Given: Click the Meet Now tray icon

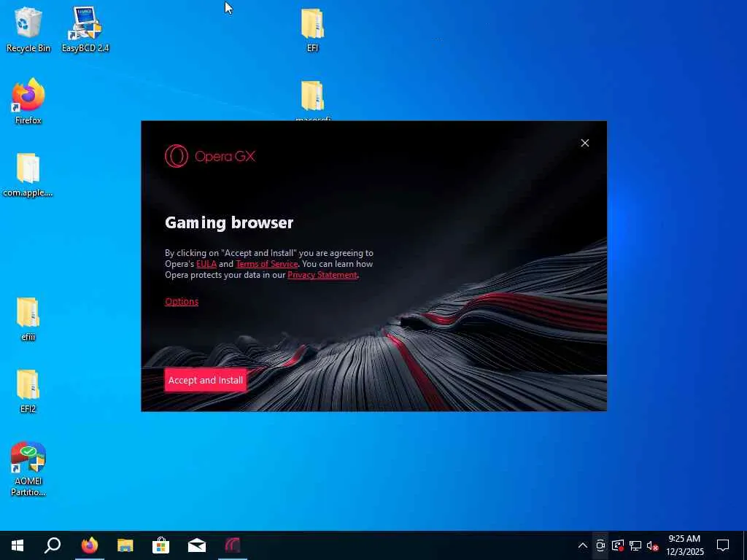Looking at the screenshot, I should click(x=600, y=545).
